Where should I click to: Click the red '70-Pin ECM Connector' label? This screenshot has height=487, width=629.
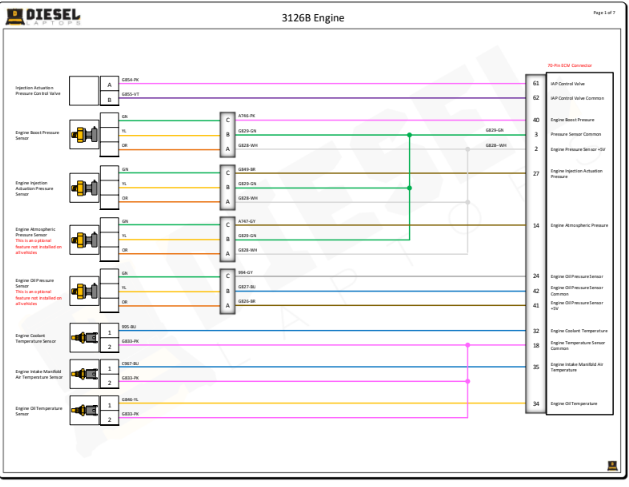[x=570, y=65]
